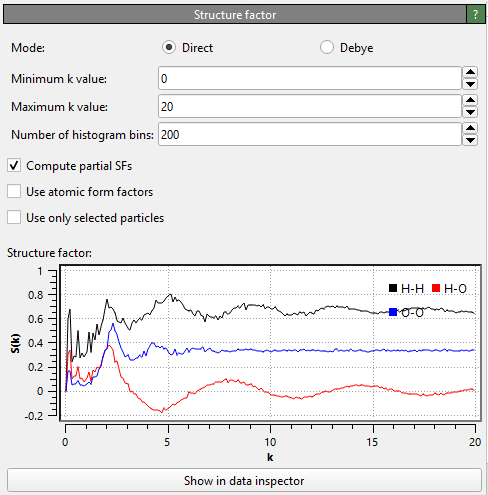488x495 pixels.
Task: Decrease the Maximum k value with down arrow
Action: (470, 112)
